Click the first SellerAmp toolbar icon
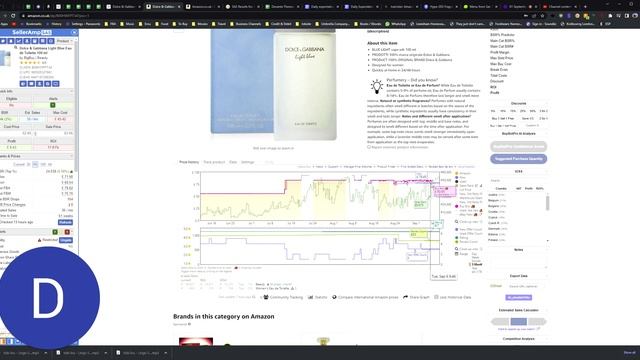640x360 pixels. coord(3,41)
